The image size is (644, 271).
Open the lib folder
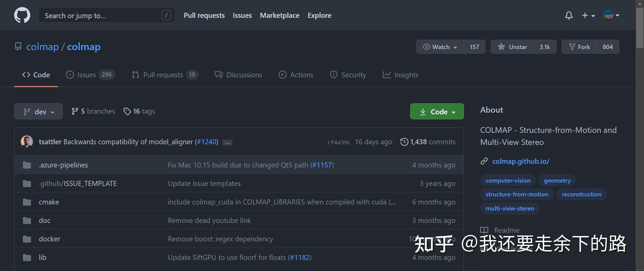(x=43, y=258)
